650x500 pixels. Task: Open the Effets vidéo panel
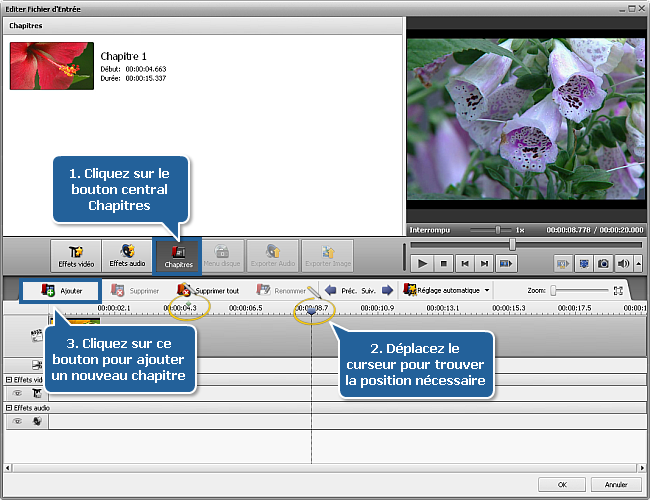tap(76, 255)
